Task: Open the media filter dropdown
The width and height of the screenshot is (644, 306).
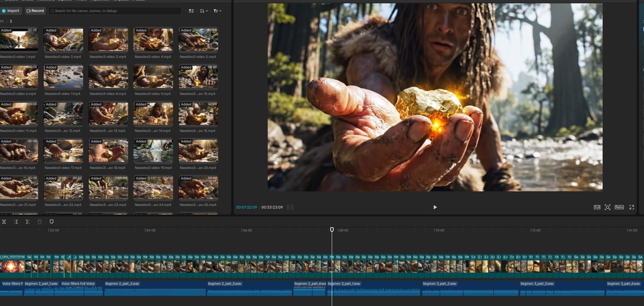Action: click(218, 11)
